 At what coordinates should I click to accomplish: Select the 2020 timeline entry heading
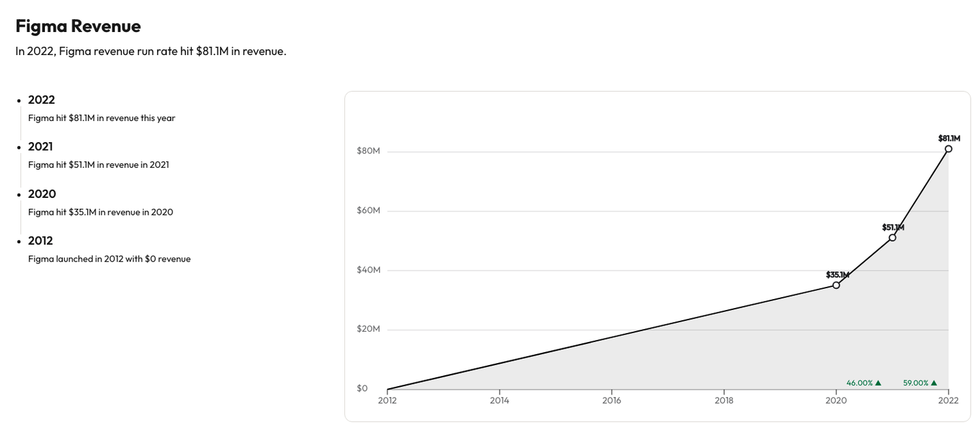point(42,194)
